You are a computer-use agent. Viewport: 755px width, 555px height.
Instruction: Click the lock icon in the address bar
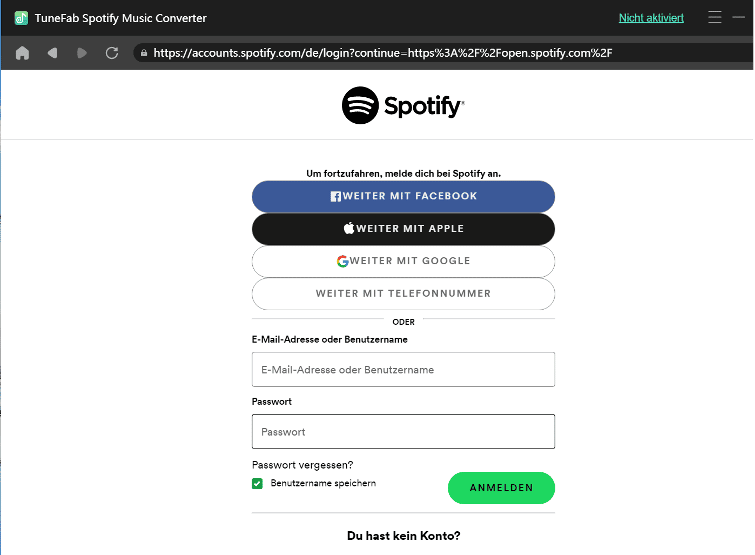pos(143,53)
